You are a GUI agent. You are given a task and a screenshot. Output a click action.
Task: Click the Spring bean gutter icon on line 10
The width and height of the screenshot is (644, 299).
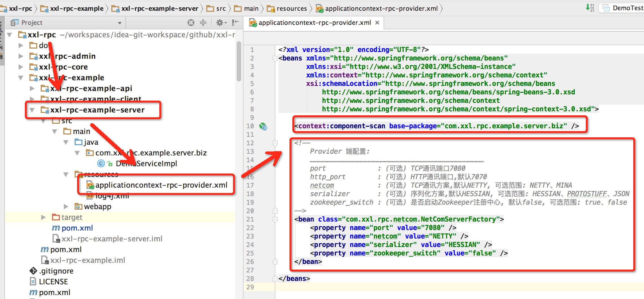point(263,126)
